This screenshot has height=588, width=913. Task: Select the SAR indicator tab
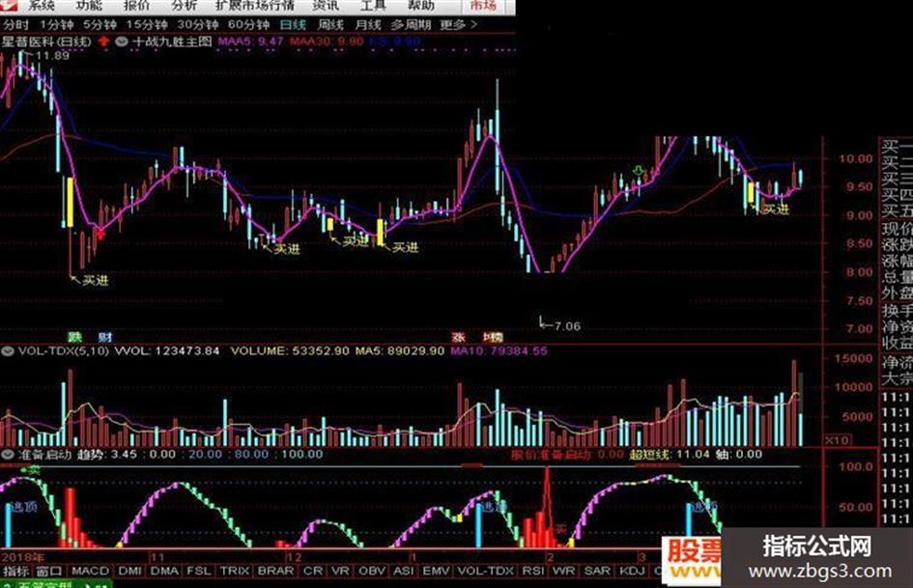point(597,572)
